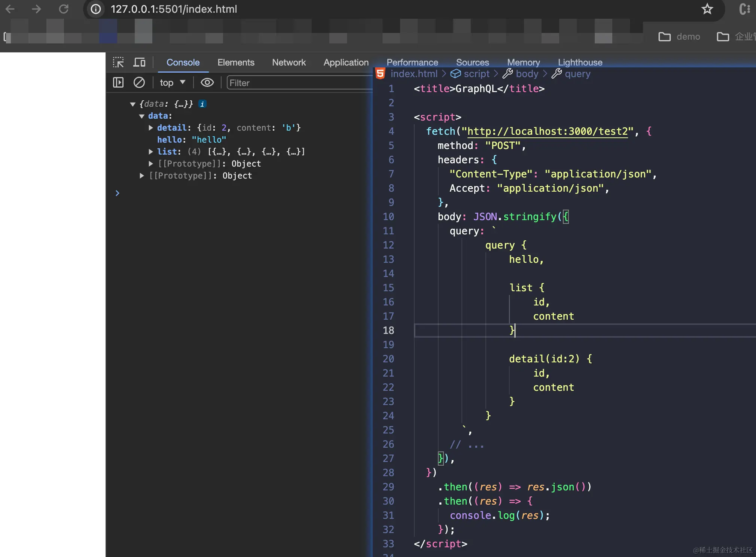Click the browser forward arrow
This screenshot has height=557, width=756.
36,9
